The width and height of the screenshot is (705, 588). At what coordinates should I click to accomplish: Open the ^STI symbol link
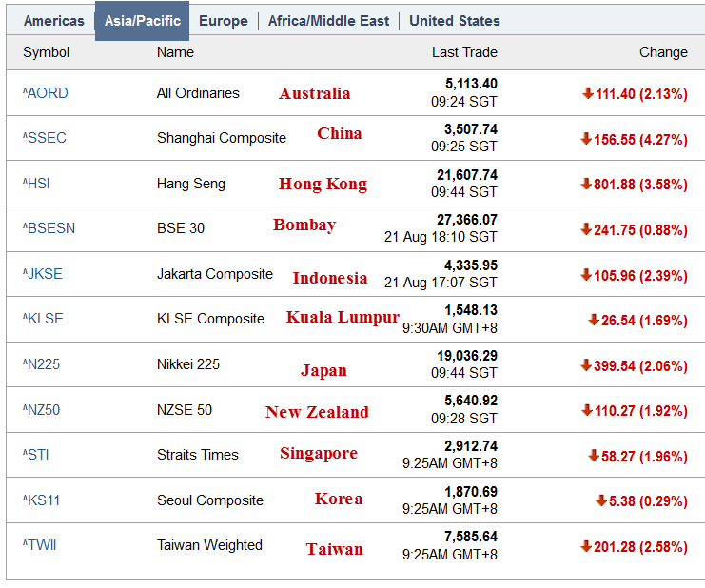point(36,455)
